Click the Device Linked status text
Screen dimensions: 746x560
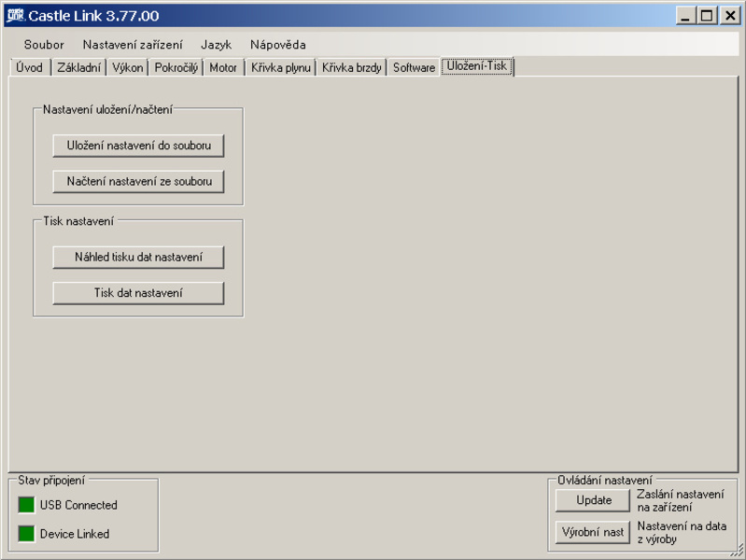coord(75,534)
